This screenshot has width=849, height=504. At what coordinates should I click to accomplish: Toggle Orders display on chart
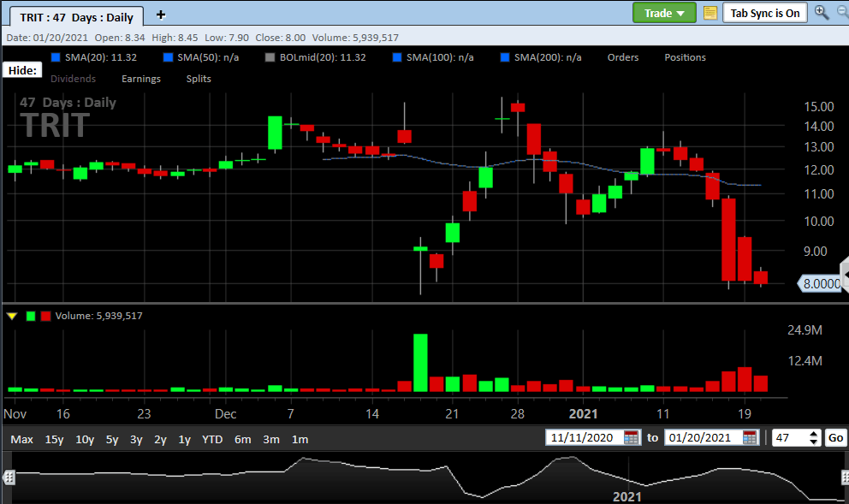pos(623,57)
